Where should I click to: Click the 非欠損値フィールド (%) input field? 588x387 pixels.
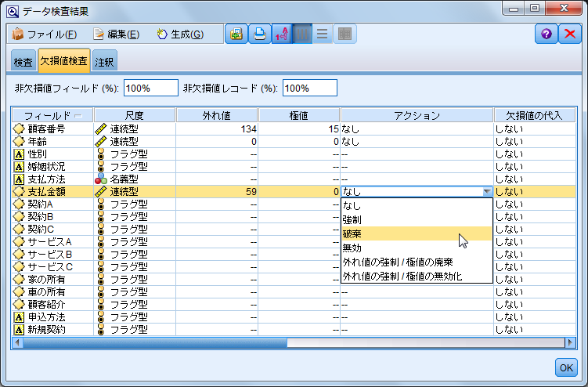click(151, 88)
